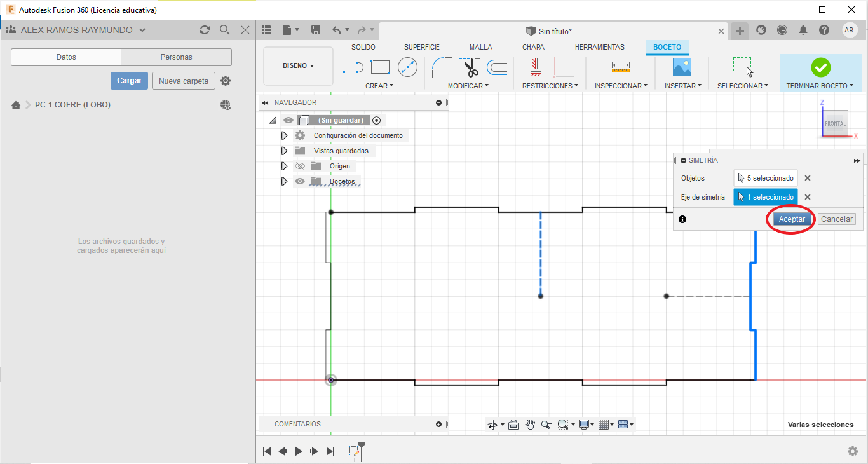This screenshot has height=464, width=868.
Task: Toggle visibility of the (Sin guardar) component
Action: tap(288, 120)
